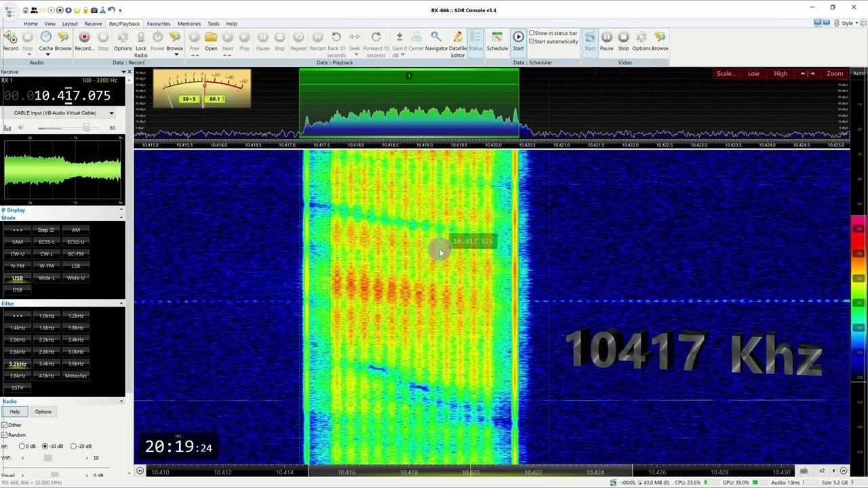Switch demodulation mode to AM
This screenshot has width=868, height=488.
click(x=76, y=230)
